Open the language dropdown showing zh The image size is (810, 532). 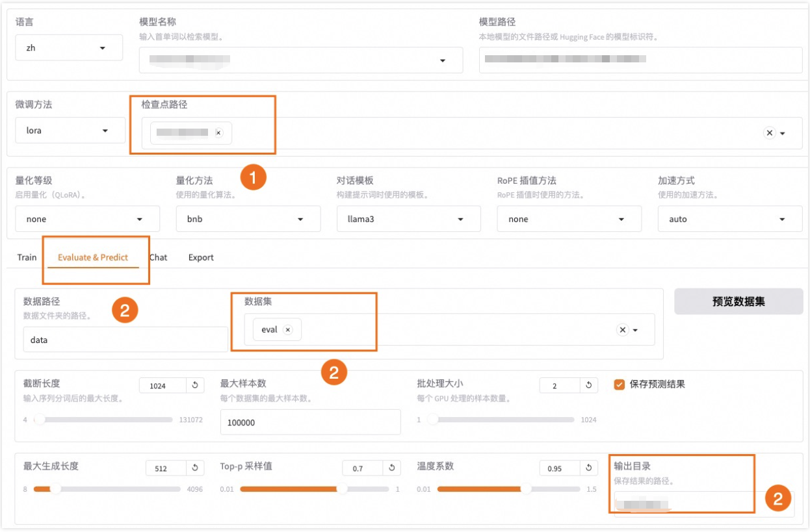(x=69, y=48)
